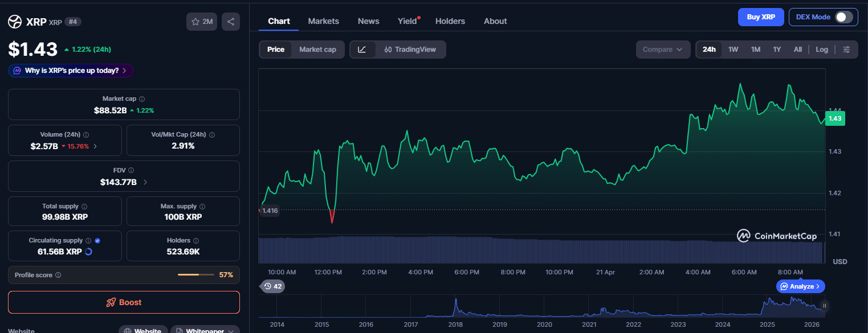
Task: Switch chart to Market cap view
Action: pos(317,50)
